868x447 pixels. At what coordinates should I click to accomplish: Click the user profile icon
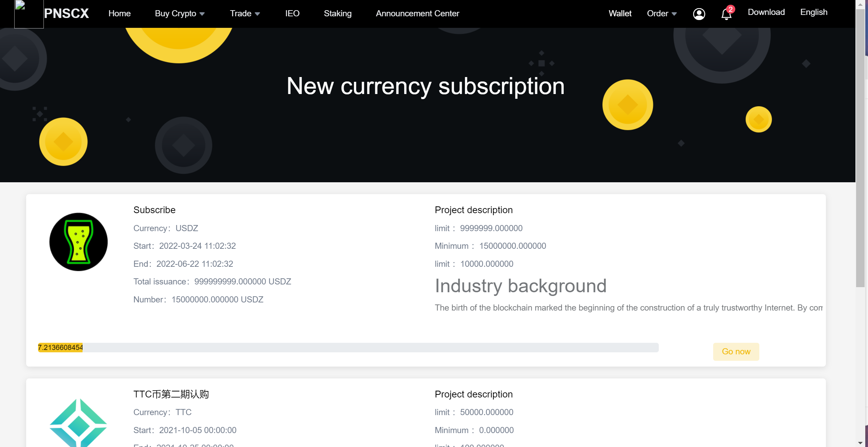point(699,13)
